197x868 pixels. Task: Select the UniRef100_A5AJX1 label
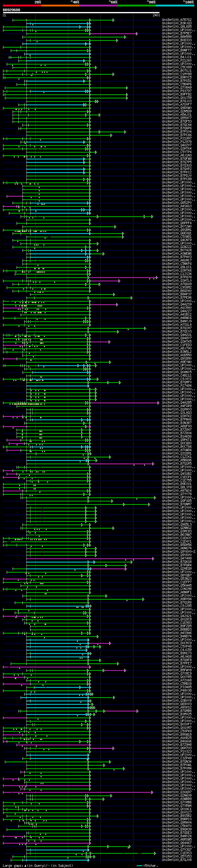[177, 115]
